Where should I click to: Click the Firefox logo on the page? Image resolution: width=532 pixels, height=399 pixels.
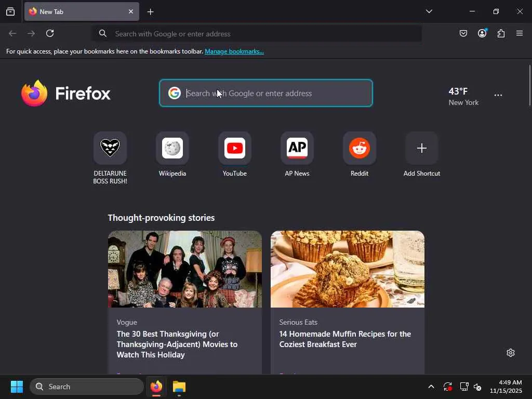[66, 93]
